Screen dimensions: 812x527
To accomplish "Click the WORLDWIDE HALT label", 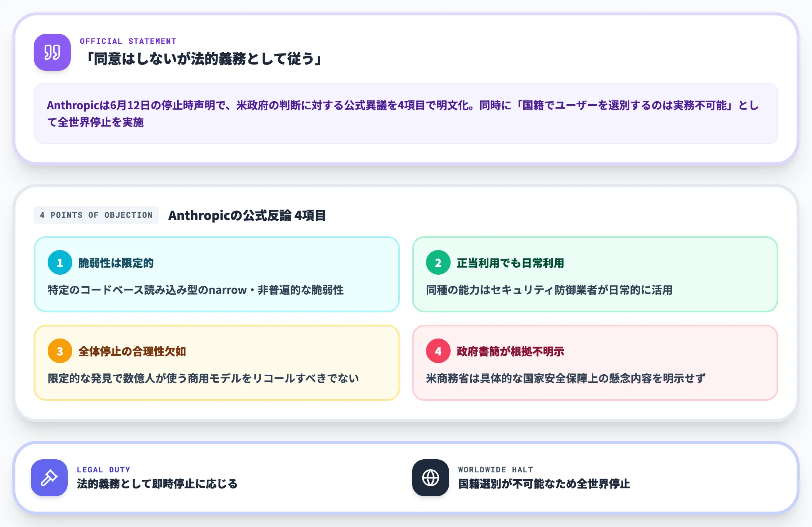I will point(496,470).
